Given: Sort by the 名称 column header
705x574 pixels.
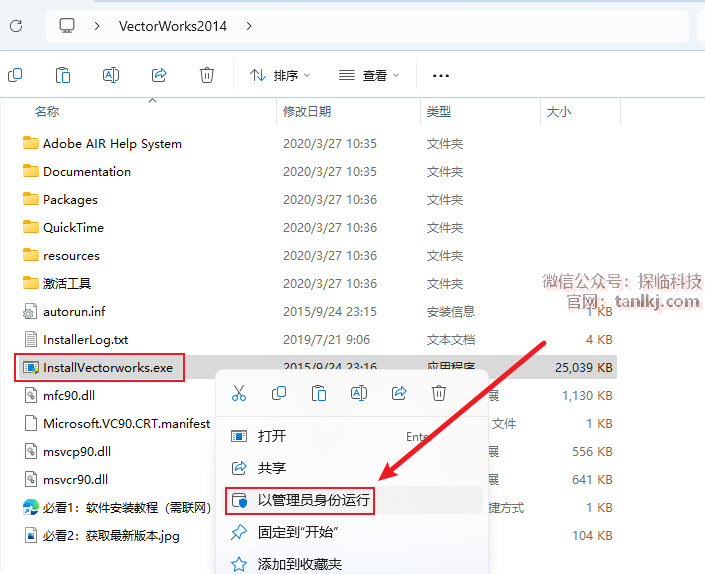Looking at the screenshot, I should 47,111.
